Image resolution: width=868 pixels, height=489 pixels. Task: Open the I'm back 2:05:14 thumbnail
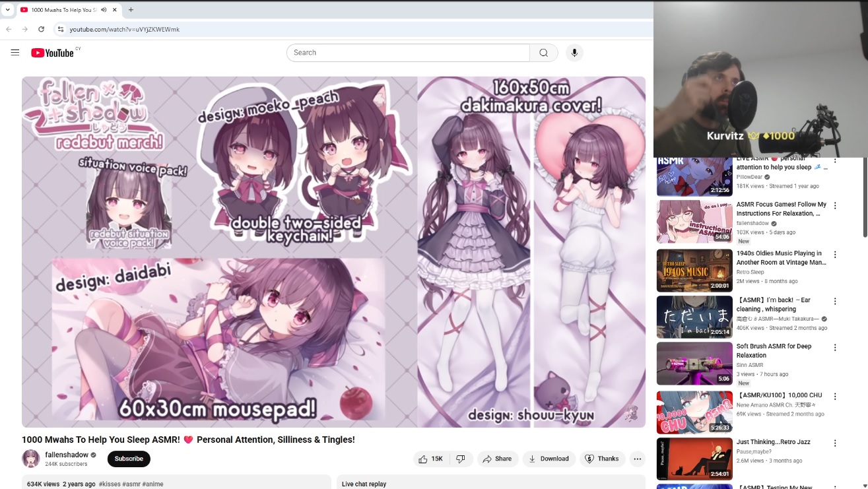pos(694,317)
